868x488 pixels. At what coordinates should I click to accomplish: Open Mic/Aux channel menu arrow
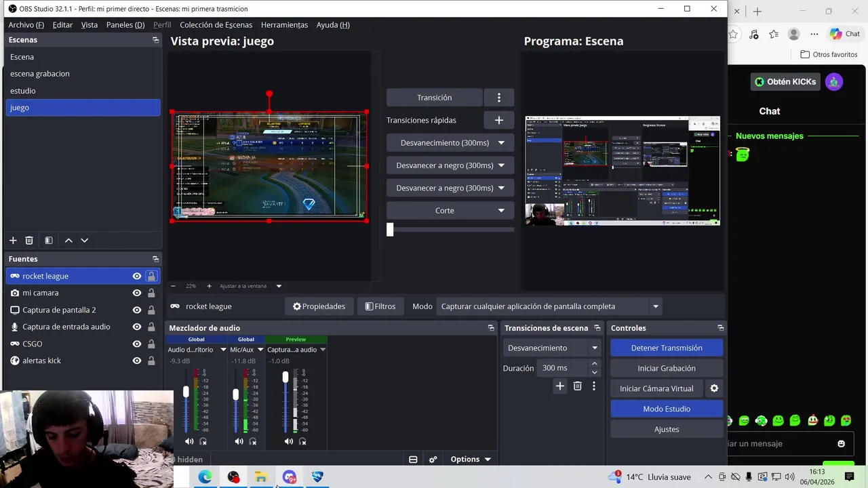260,350
